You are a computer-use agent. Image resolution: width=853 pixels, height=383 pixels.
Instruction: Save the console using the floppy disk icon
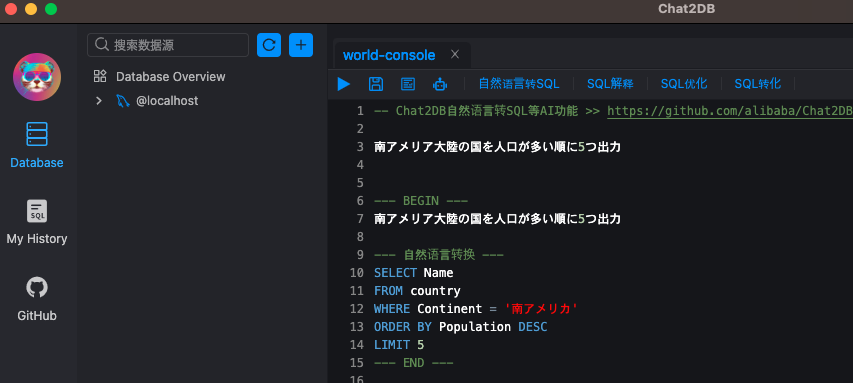pos(376,84)
